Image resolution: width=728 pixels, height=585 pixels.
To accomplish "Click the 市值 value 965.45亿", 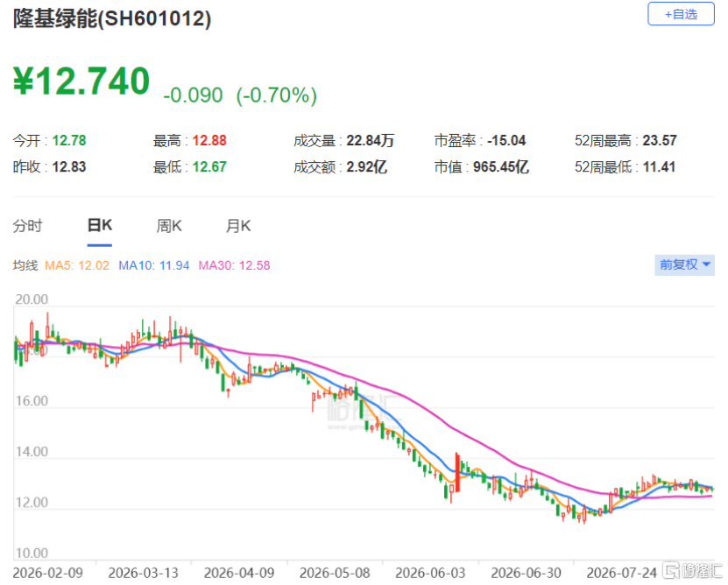I will click(x=501, y=166).
